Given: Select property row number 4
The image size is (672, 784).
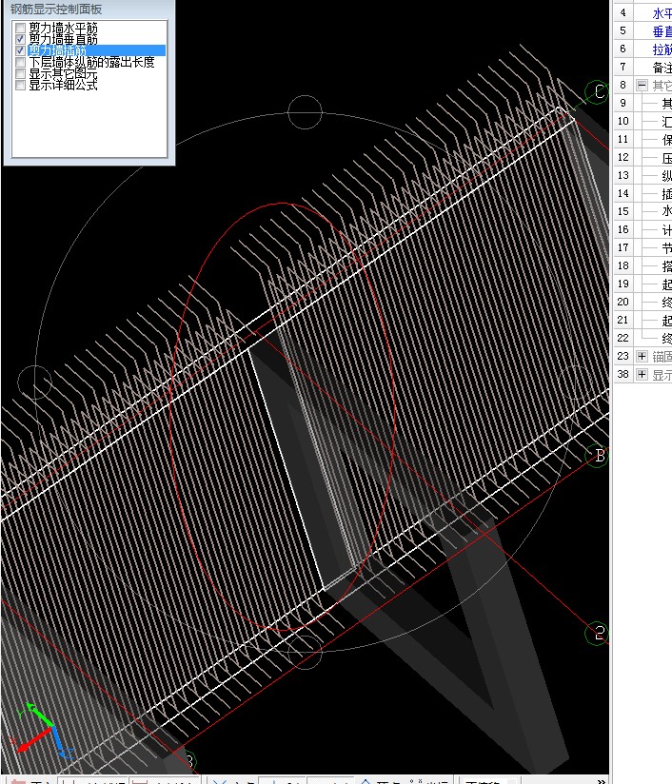Looking at the screenshot, I should click(623, 12).
